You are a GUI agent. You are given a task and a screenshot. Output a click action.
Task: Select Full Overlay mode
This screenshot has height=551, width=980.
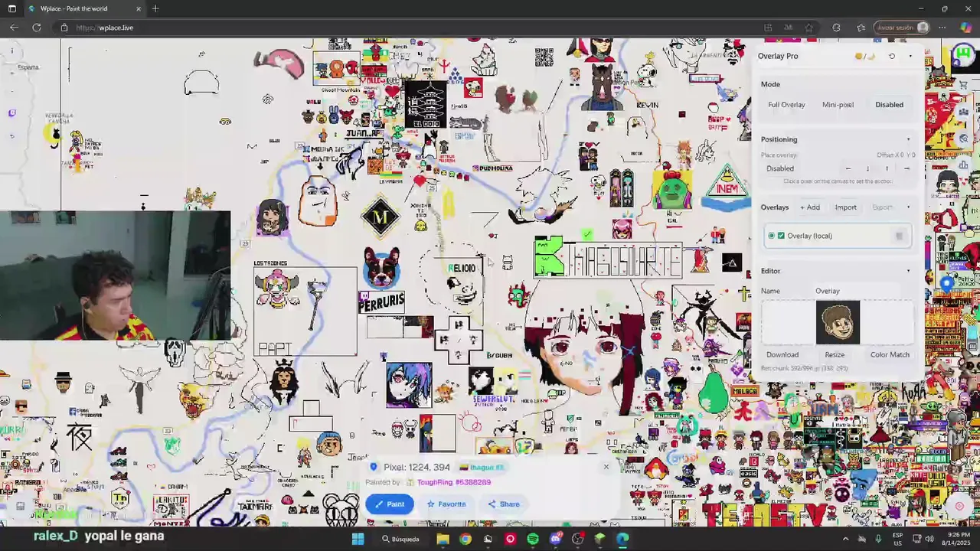point(786,105)
